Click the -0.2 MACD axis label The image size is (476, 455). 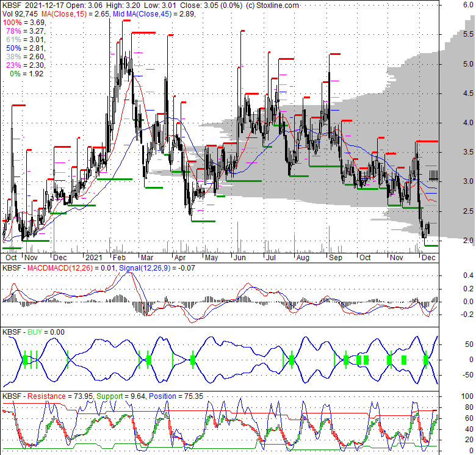tap(467, 315)
